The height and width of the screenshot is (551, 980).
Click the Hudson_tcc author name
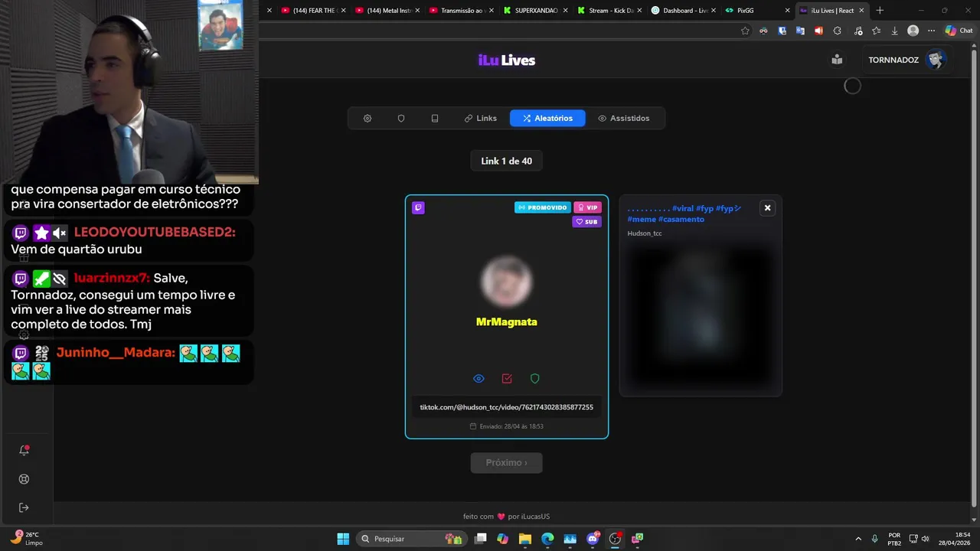pos(645,233)
